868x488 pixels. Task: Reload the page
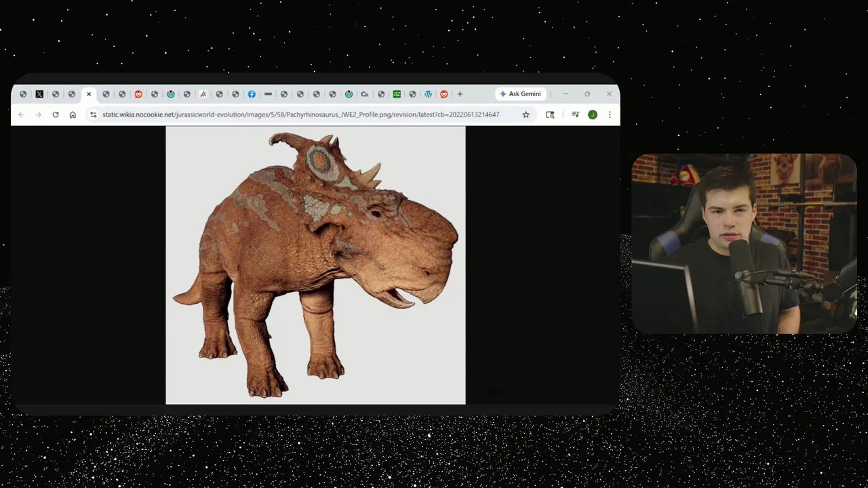56,115
